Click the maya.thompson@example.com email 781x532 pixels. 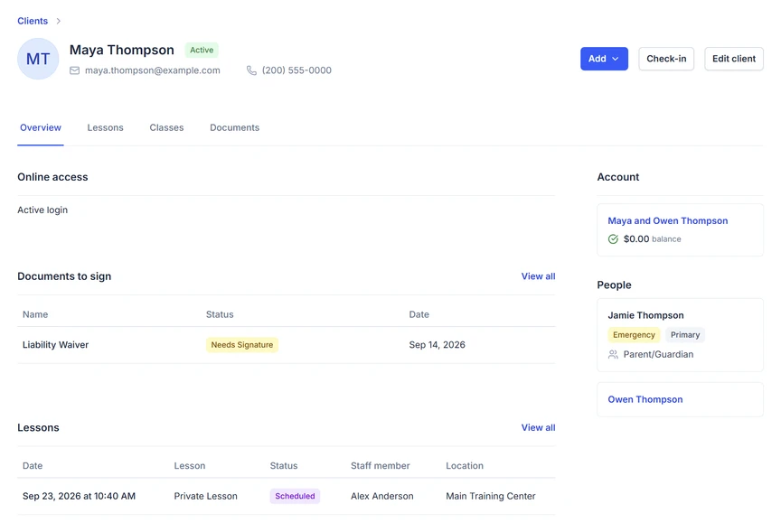[x=153, y=70]
